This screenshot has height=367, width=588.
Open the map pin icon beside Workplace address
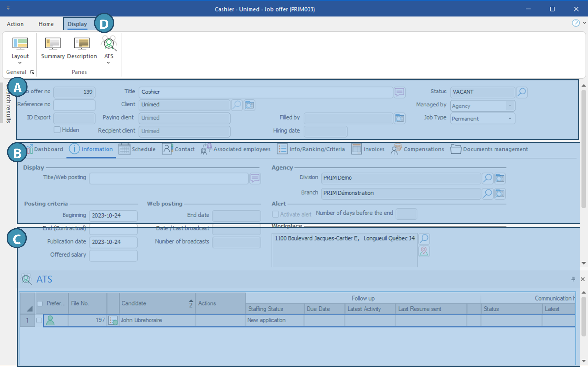424,251
